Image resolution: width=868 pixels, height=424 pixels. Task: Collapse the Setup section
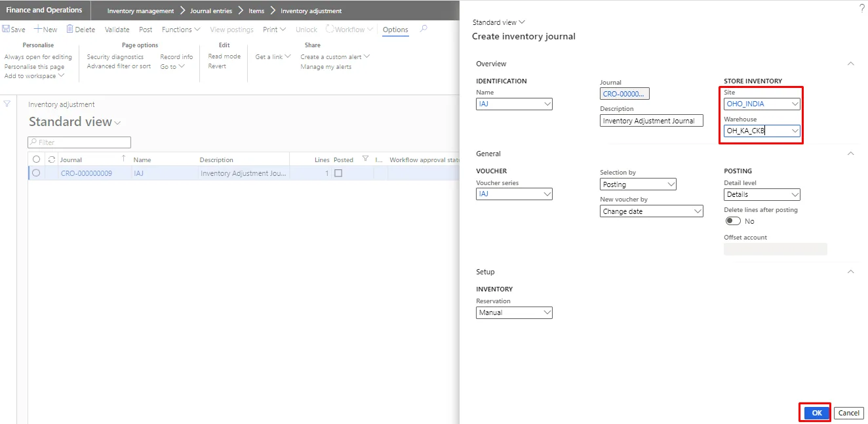point(851,272)
